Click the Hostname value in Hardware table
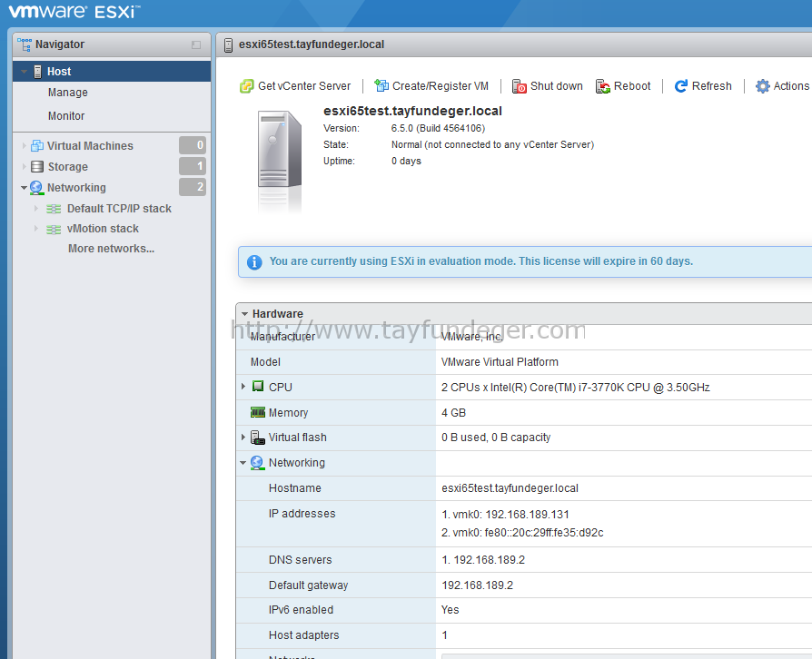Screen dimensions: 812x659 point(510,488)
